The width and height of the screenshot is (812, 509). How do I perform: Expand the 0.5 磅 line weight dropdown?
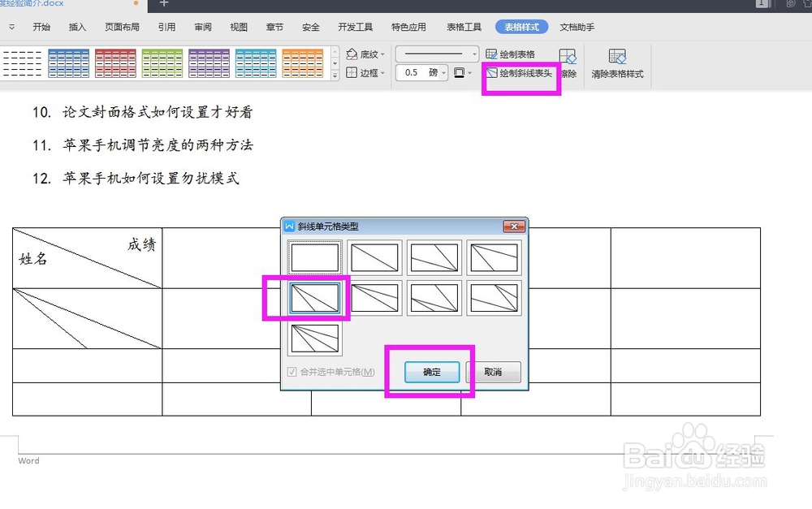point(443,72)
